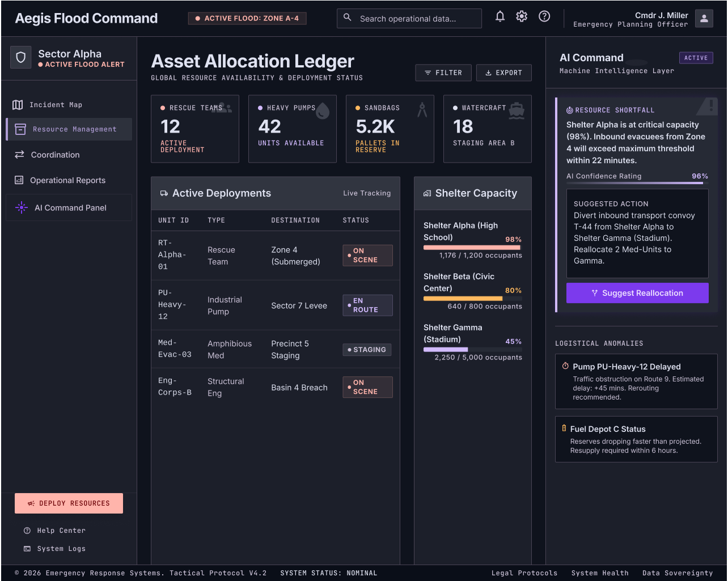The image size is (728, 581).
Task: Open Cmdr J. Miller profile avatar
Action: (x=704, y=18)
